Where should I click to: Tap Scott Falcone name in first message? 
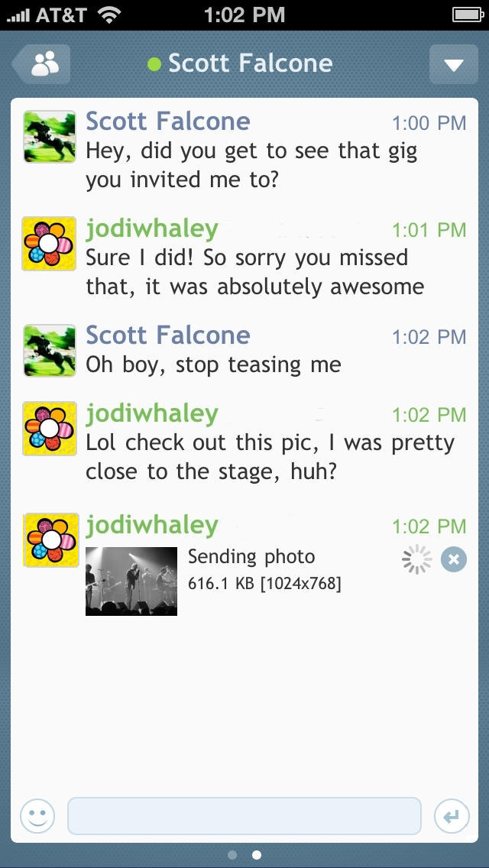tap(167, 121)
